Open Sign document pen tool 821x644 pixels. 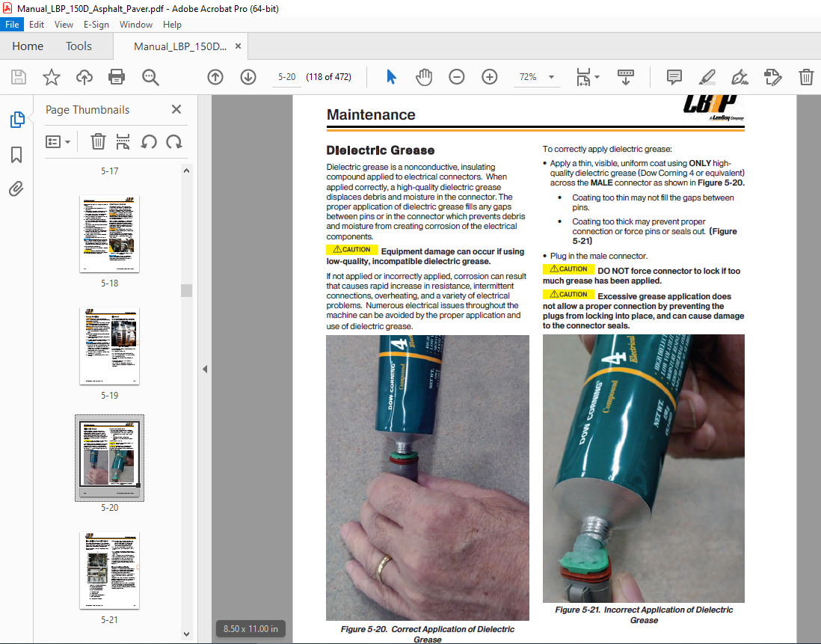coord(739,78)
